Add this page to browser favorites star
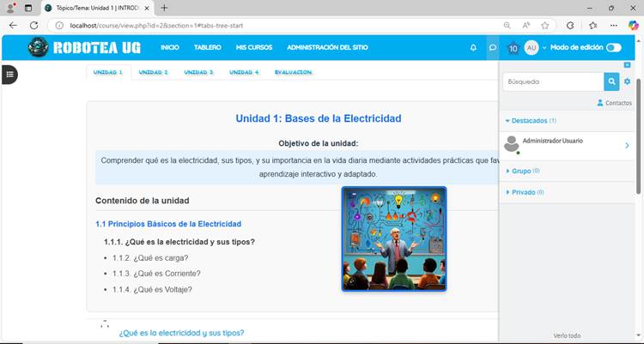644x344 pixels. (x=545, y=25)
